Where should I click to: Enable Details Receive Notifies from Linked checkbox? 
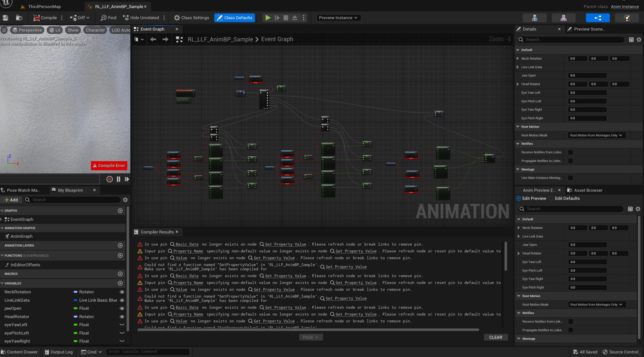[570, 152]
